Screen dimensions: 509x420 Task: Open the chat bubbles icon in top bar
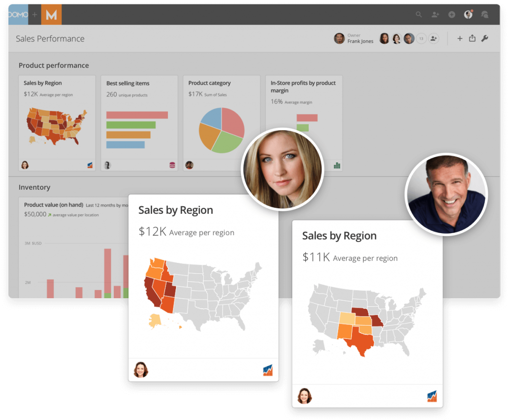coord(485,15)
